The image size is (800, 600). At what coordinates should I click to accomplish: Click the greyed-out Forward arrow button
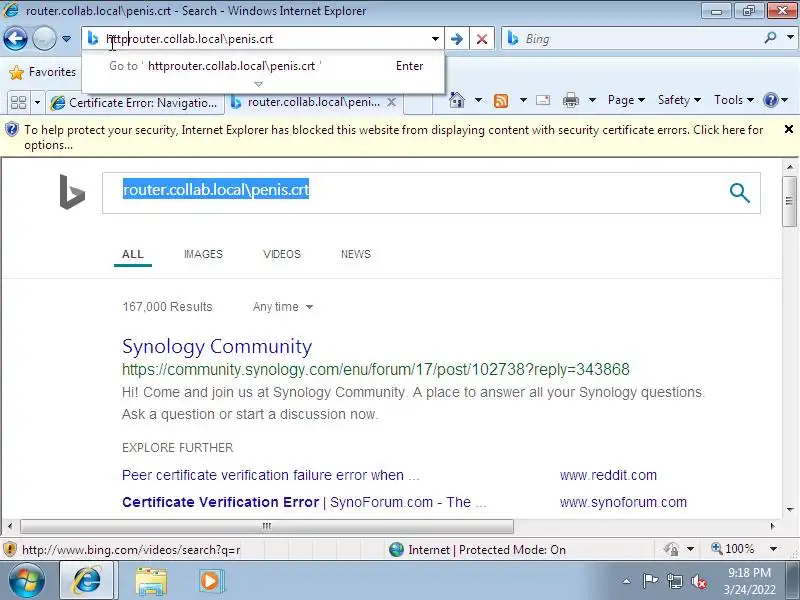44,39
